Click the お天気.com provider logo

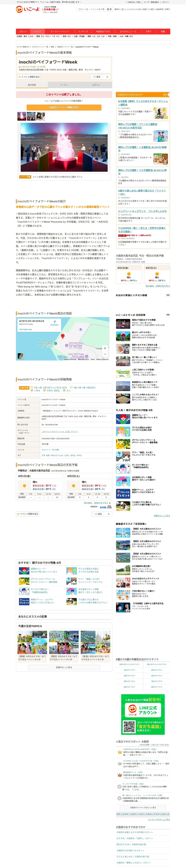pyautogui.click(x=106, y=507)
